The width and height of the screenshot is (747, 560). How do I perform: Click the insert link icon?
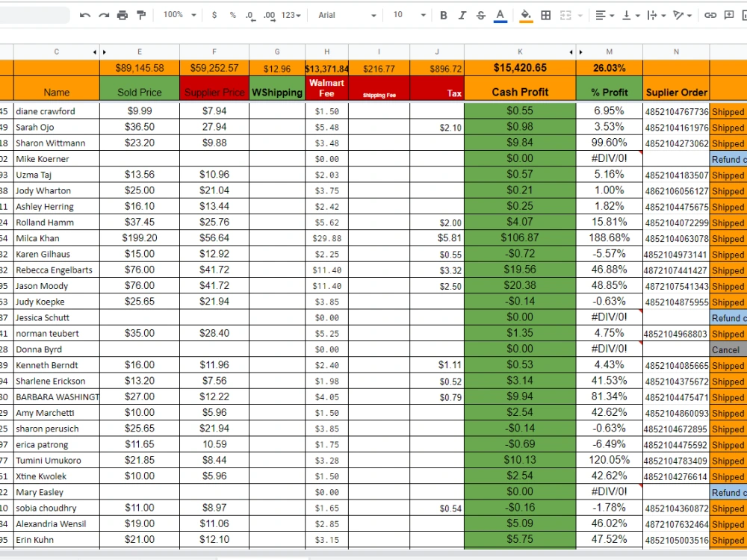click(x=710, y=15)
